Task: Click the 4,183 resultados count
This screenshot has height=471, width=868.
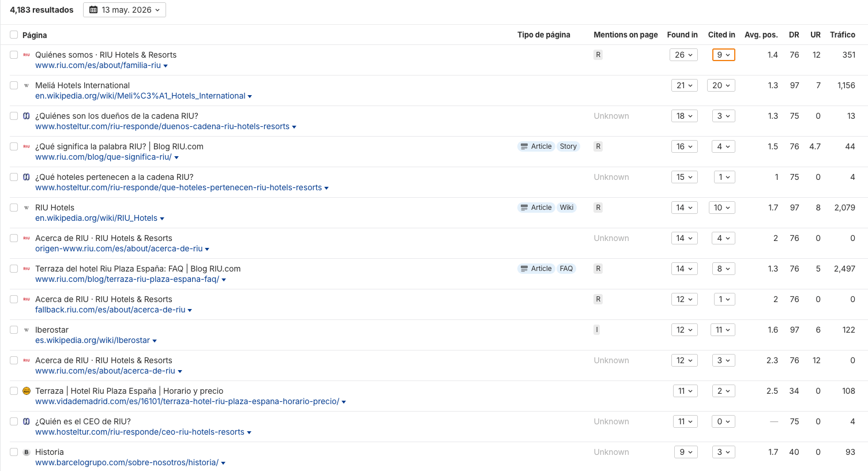Action: point(42,10)
